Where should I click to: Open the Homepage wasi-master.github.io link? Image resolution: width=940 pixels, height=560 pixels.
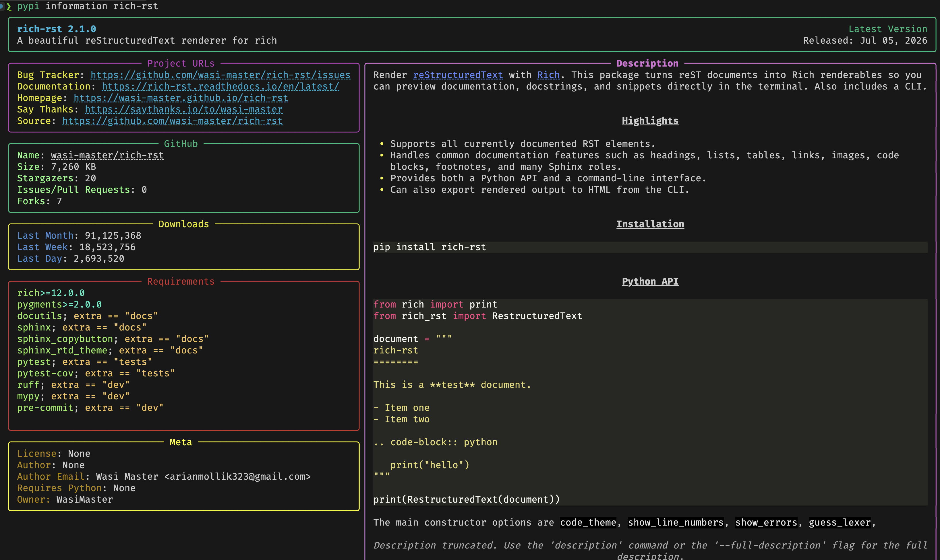(181, 98)
